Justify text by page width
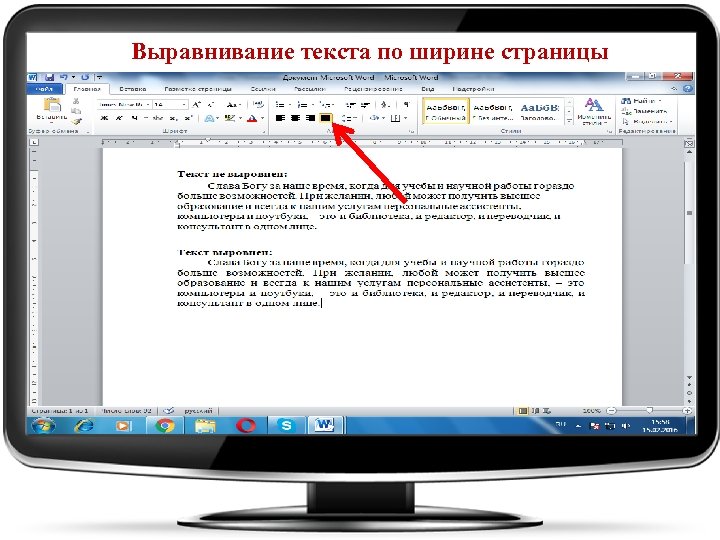 click(x=325, y=118)
